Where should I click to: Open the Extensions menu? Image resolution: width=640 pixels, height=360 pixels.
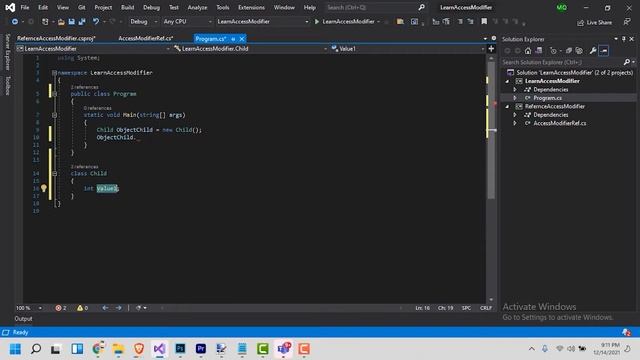click(251, 7)
